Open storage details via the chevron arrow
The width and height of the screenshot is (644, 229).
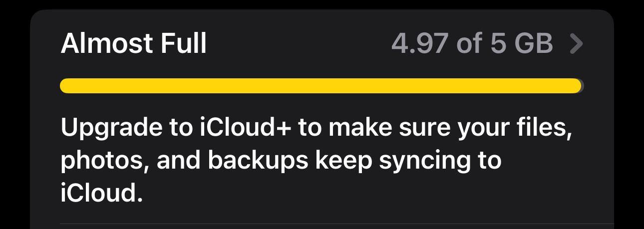tap(576, 44)
